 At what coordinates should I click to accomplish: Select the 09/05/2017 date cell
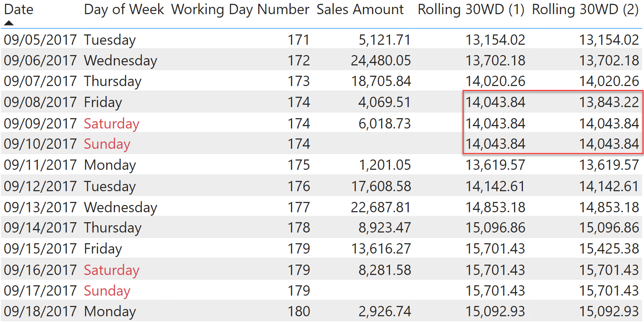coord(40,40)
